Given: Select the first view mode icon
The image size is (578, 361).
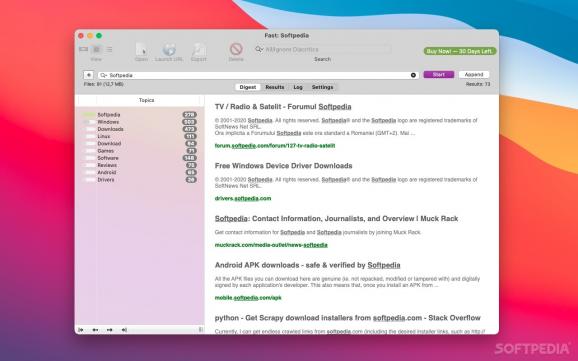Looking at the screenshot, I should pos(84,49).
